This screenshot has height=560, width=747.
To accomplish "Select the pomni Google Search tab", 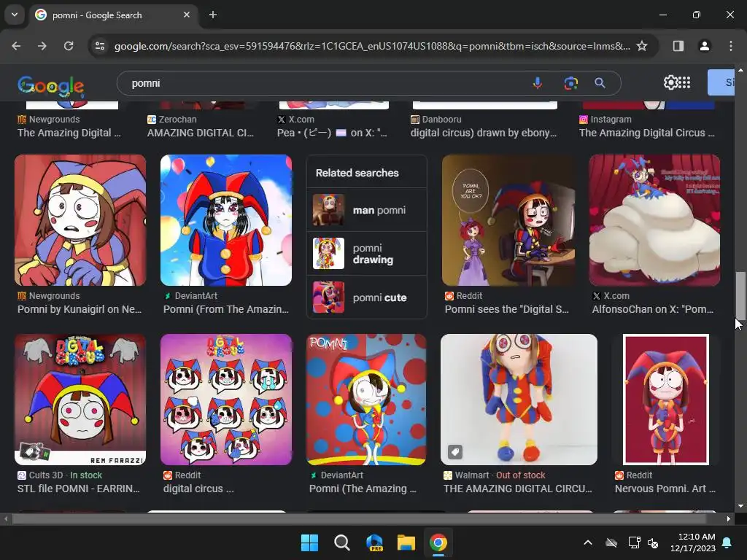I will (113, 15).
